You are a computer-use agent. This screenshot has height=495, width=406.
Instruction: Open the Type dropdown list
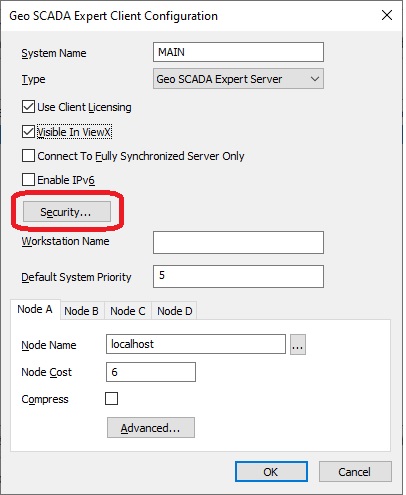coord(238,79)
